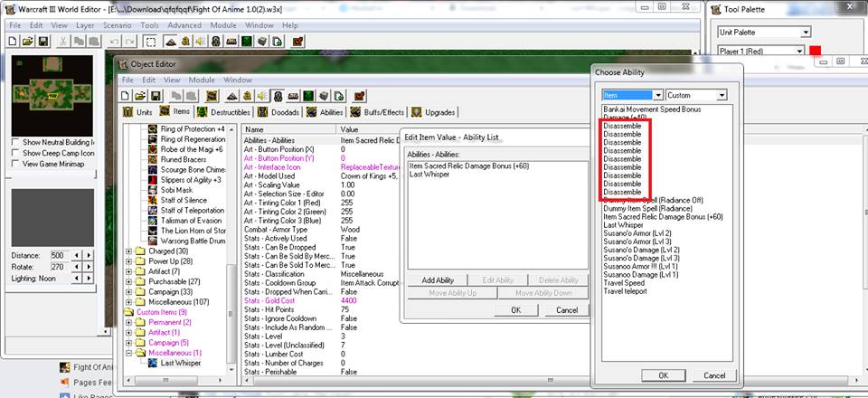Screen dimensions: 868x398
Task: Collapse the custom Miscellaneous (1) folder
Action: (129, 353)
